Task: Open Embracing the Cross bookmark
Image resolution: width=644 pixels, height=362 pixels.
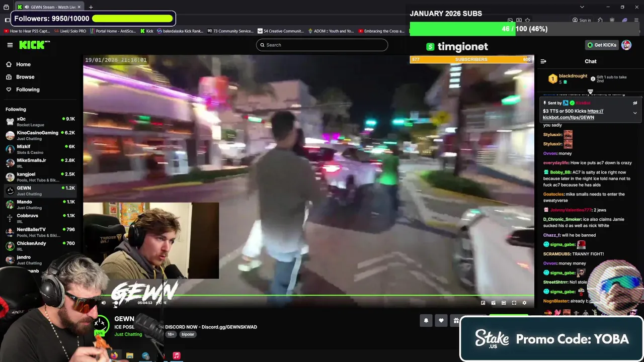Action: [381, 31]
